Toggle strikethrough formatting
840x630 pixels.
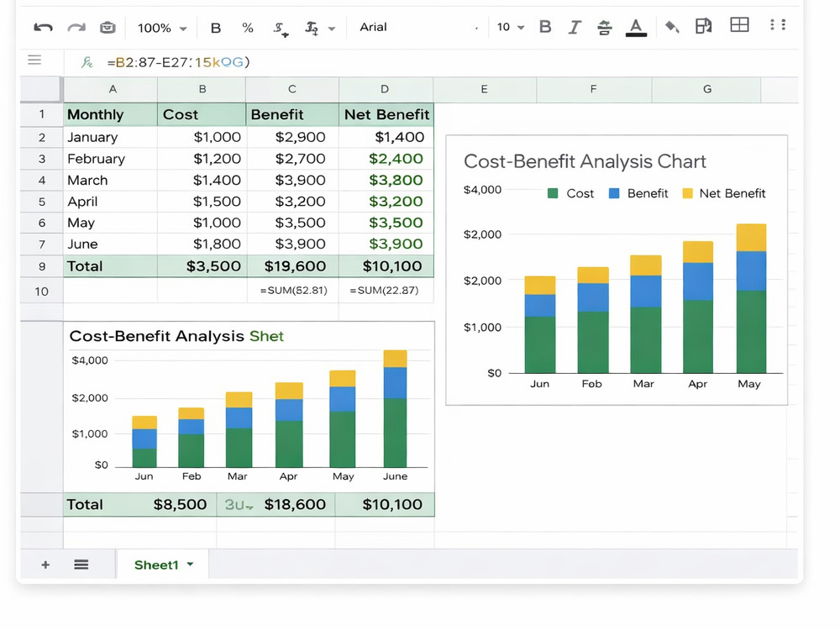coord(604,28)
